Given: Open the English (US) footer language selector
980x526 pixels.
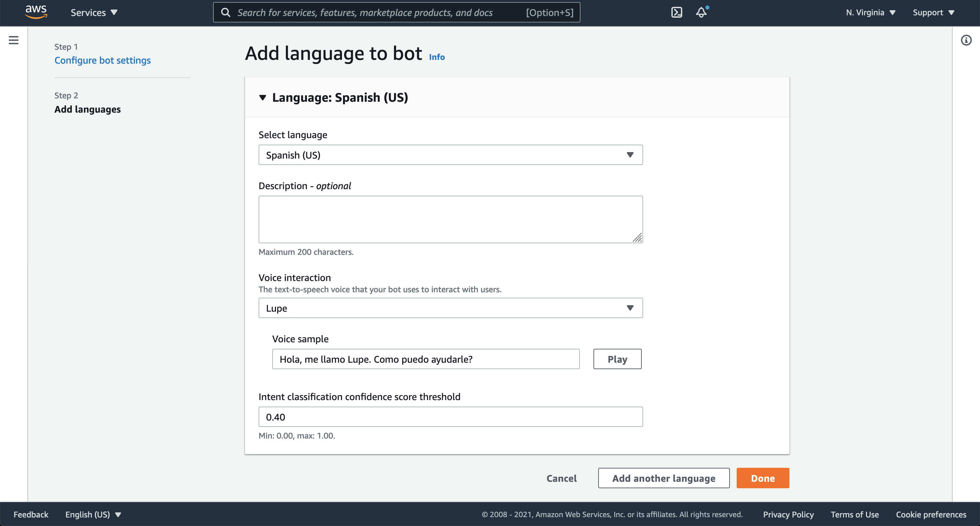Looking at the screenshot, I should coord(93,514).
